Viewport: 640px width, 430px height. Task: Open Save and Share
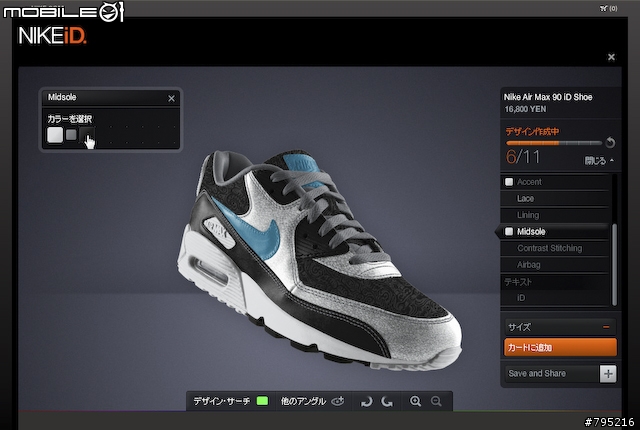pos(552,374)
